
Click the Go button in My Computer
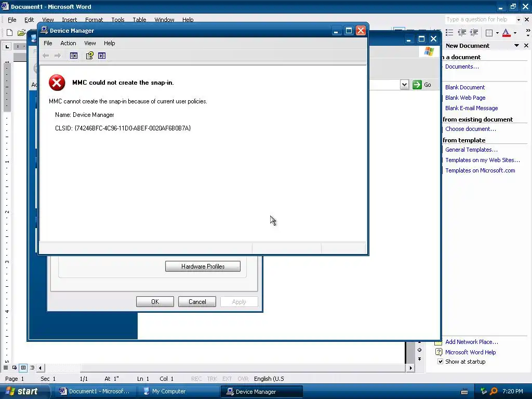[x=422, y=85]
